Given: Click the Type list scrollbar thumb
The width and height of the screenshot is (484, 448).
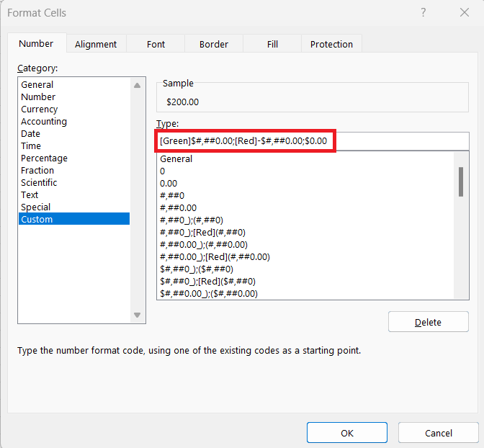Looking at the screenshot, I should click(461, 182).
